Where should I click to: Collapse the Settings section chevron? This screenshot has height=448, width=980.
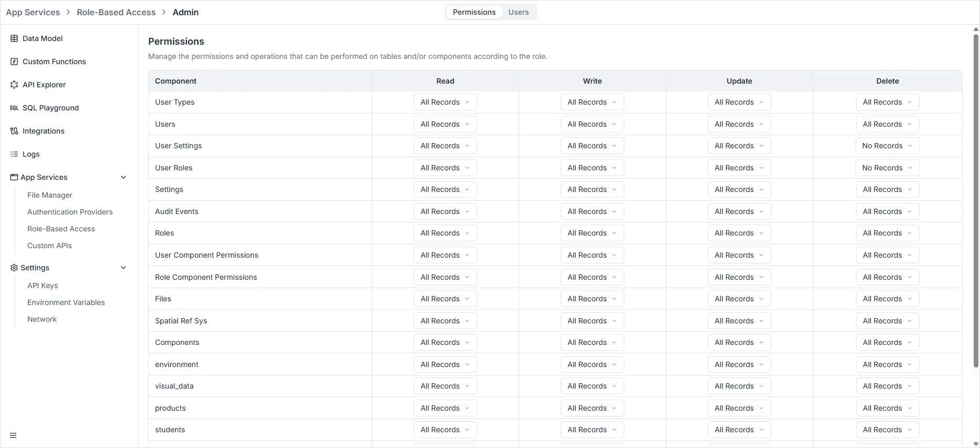pos(123,268)
